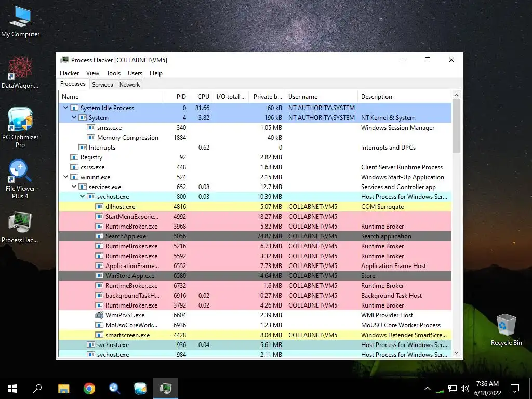This screenshot has width=532, height=399.
Task: Launch PC Optimizer Pro desktop icon
Action: point(20,127)
